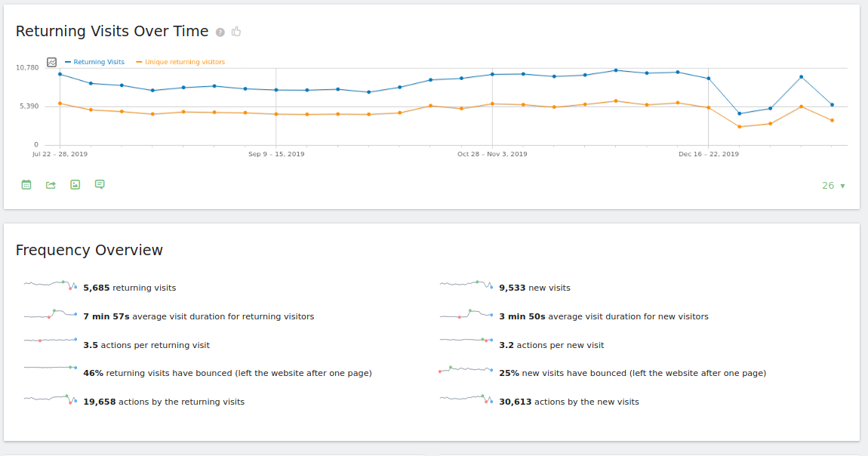Click the thumbs-up rate icon near the title

236,32
